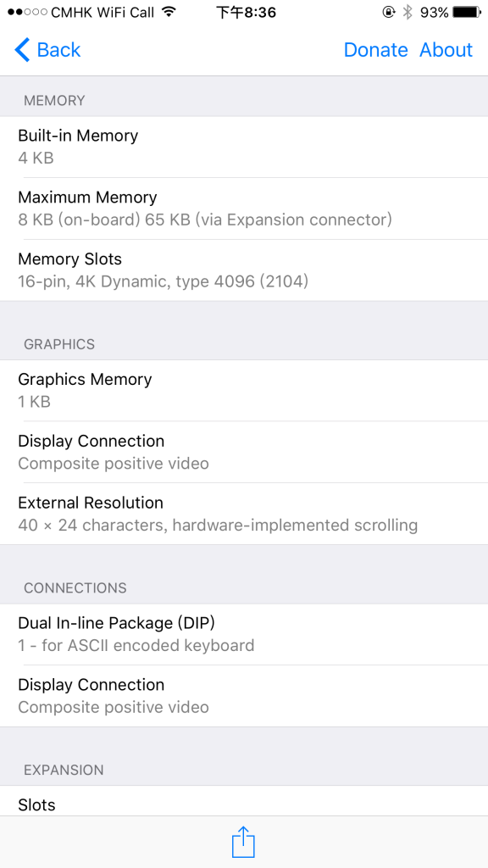Tap the share icon in bottom toolbar
The width and height of the screenshot is (488, 868).
point(243,842)
